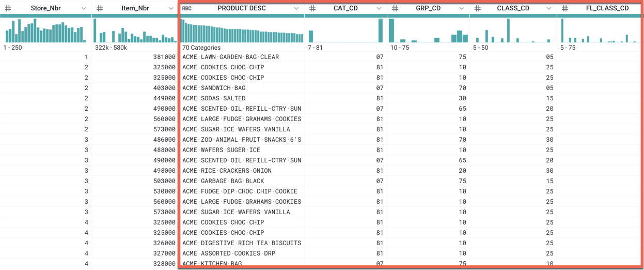Click the ABC string type icon for PRODUCT DESC

click(x=187, y=9)
